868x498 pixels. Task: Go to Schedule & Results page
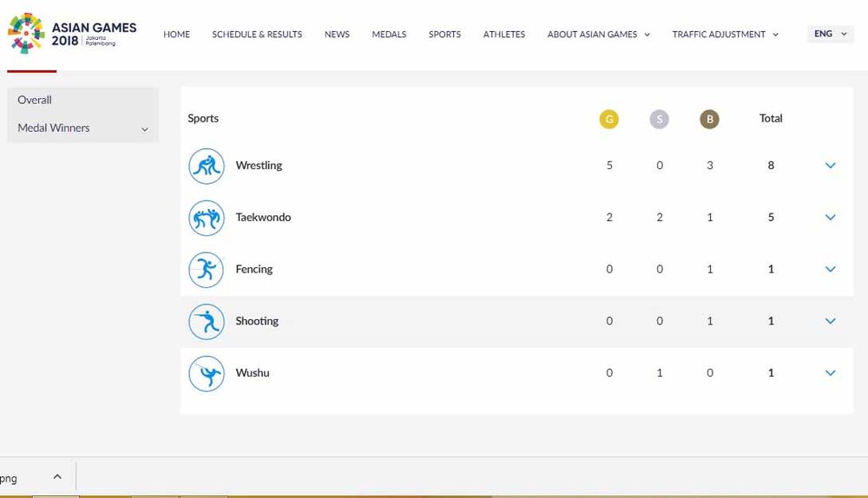coord(257,35)
